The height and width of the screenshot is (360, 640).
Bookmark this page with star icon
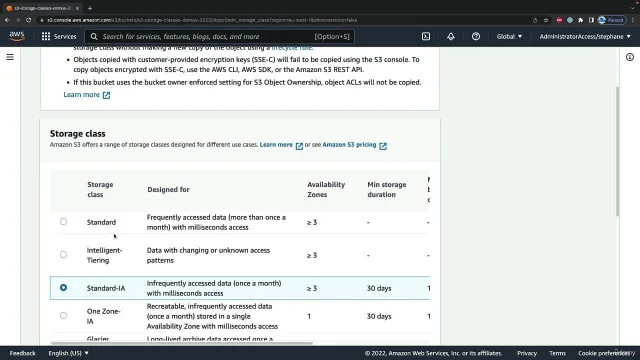[546, 20]
